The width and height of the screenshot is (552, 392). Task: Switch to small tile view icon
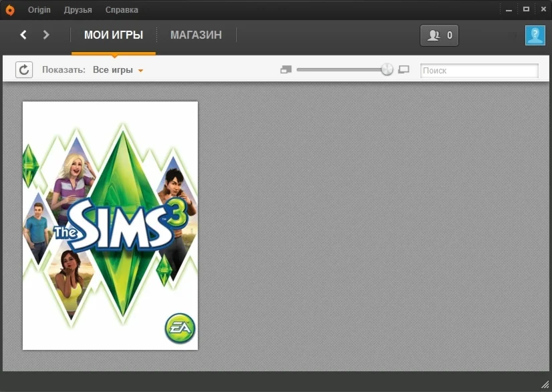286,69
